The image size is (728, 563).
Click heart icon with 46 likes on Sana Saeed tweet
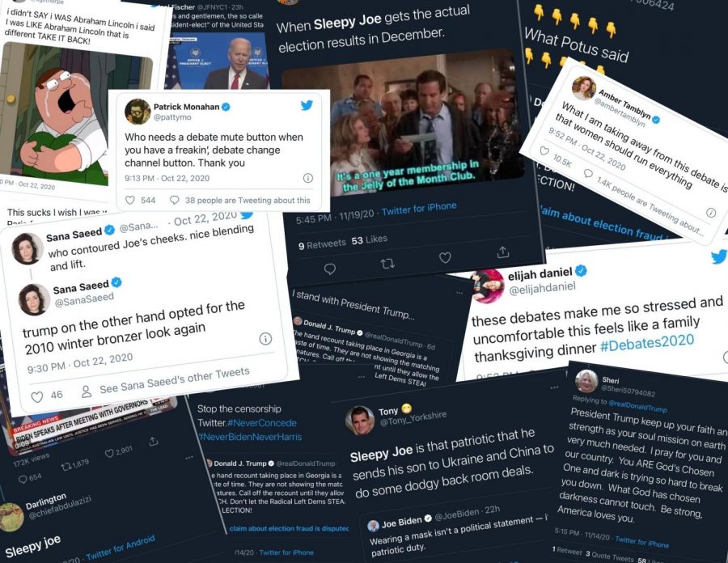click(x=36, y=397)
